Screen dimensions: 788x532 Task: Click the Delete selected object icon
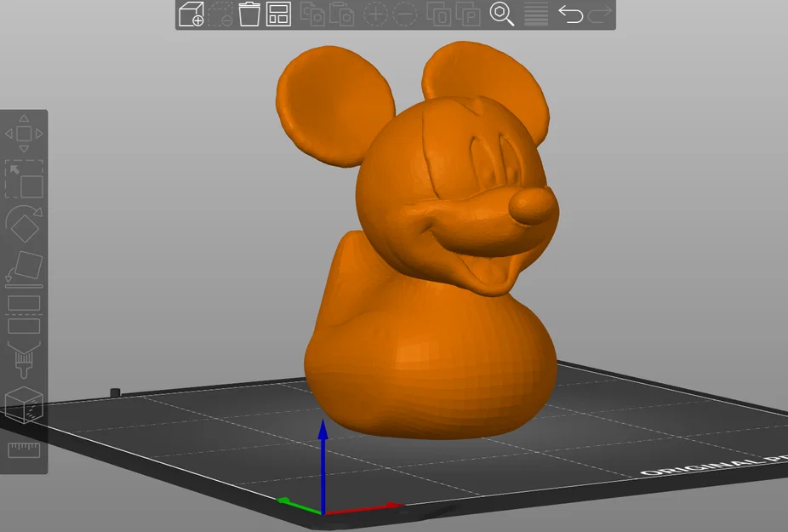(220, 14)
